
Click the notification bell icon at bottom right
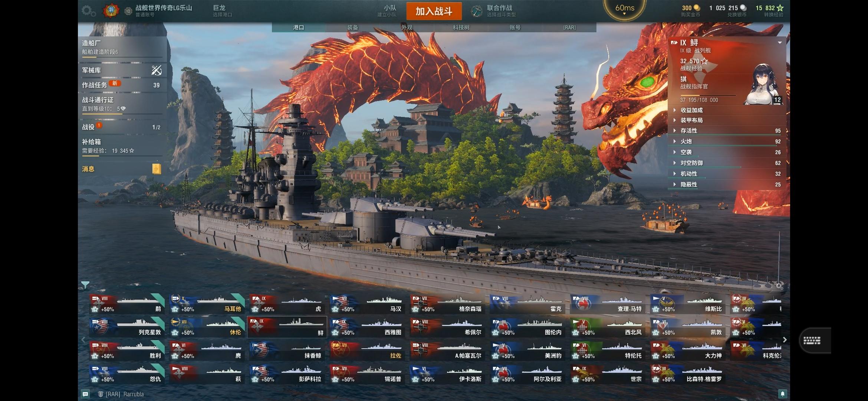pos(782,394)
